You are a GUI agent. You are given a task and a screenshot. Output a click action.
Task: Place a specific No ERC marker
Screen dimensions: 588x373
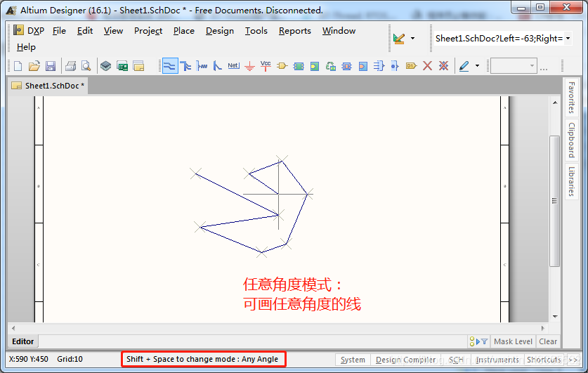(443, 66)
